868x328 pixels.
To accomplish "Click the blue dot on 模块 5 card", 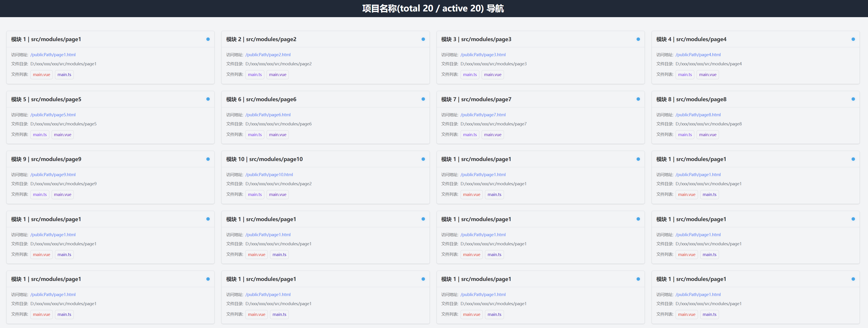I will pyautogui.click(x=208, y=99).
